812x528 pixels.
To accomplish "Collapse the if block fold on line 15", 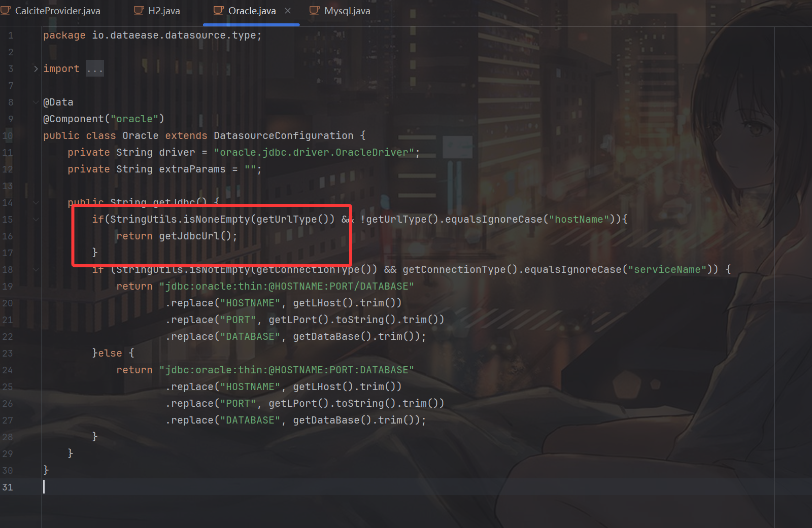I will pyautogui.click(x=36, y=219).
